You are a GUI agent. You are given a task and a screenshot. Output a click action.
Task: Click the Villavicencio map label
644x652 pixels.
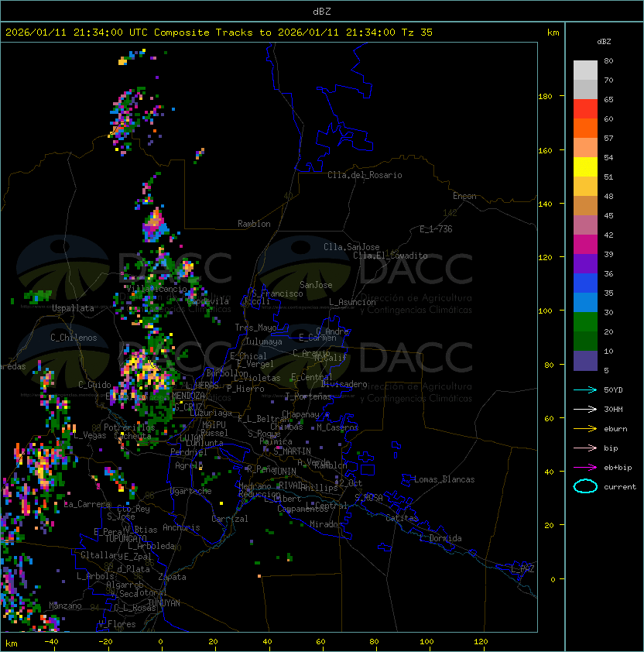click(x=156, y=289)
